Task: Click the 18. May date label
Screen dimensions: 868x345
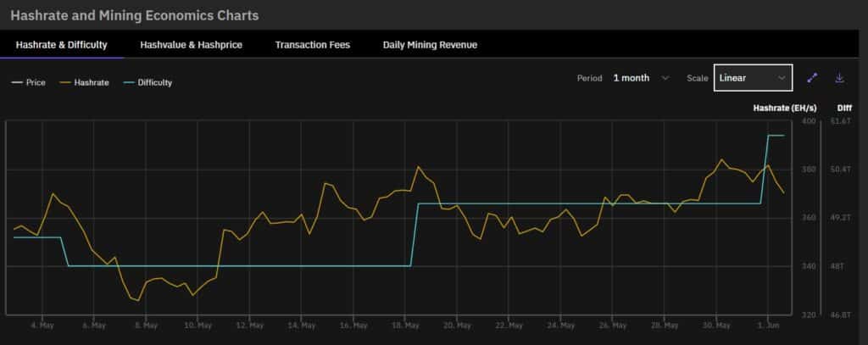Action: 405,326
